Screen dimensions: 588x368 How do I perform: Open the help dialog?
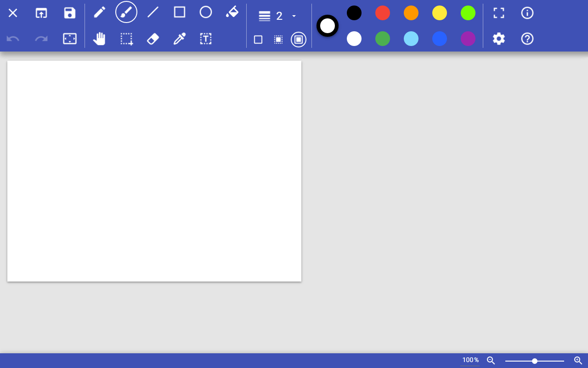[x=527, y=39]
